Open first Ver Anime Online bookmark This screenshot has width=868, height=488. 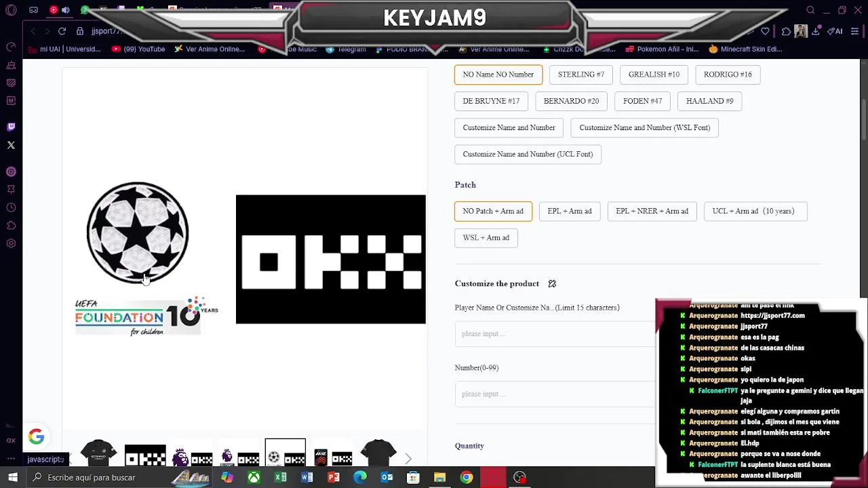point(210,49)
